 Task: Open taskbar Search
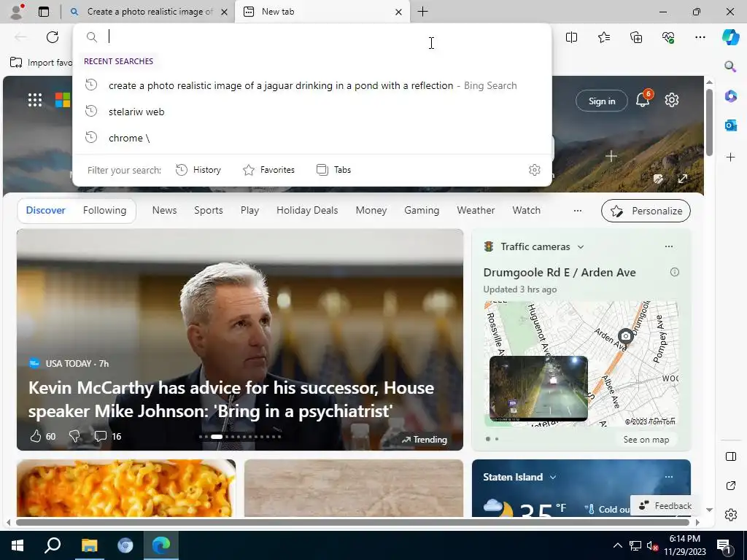[53, 545]
